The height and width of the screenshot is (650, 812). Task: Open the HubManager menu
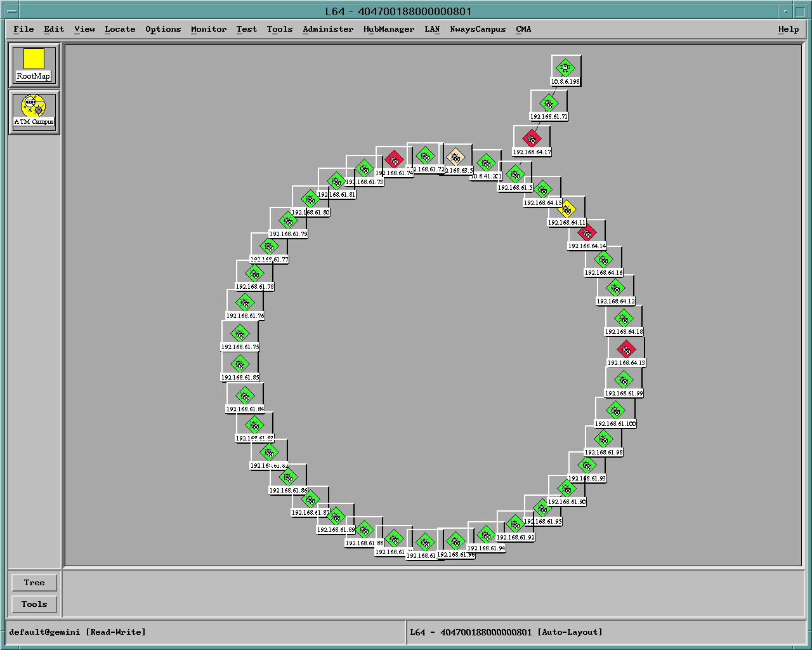pos(388,29)
